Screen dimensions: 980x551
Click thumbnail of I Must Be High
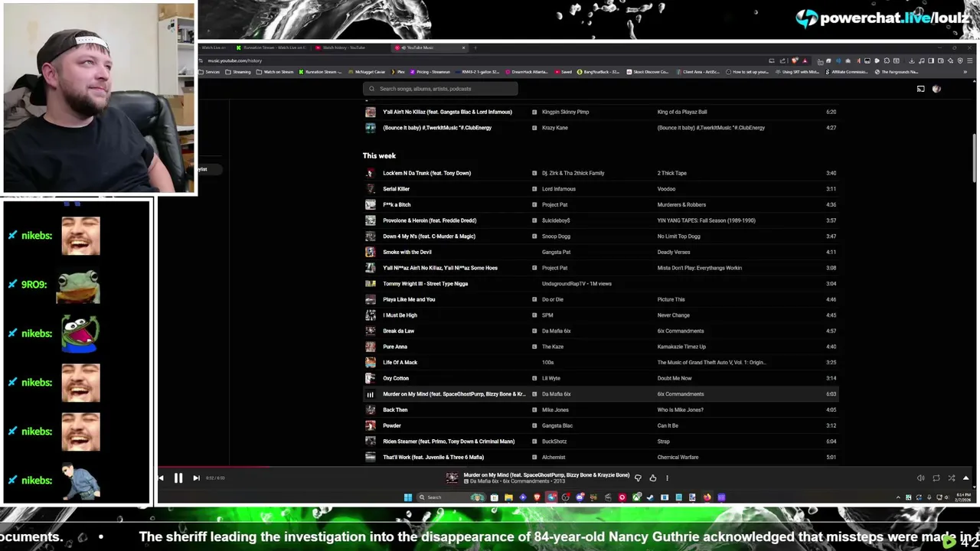[370, 315]
